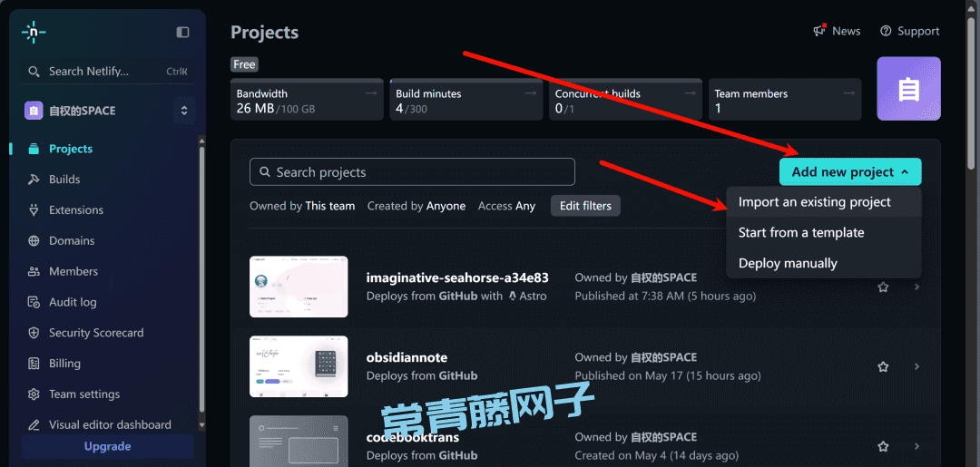Click the Domains globe icon
This screenshot has width=980, height=467.
[34, 240]
